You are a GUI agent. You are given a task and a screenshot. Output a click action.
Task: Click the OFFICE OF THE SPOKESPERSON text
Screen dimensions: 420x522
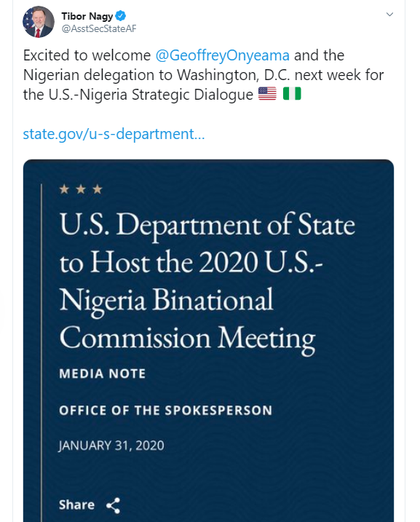166,410
